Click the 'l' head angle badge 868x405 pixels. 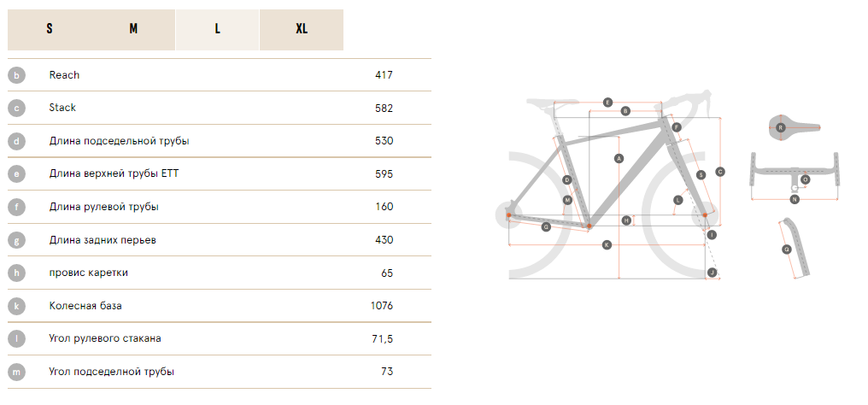point(16,338)
